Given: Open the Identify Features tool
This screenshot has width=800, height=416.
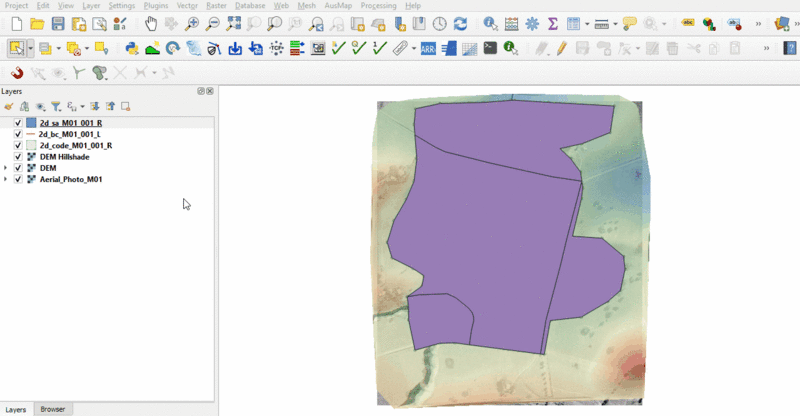Looking at the screenshot, I should 490,23.
